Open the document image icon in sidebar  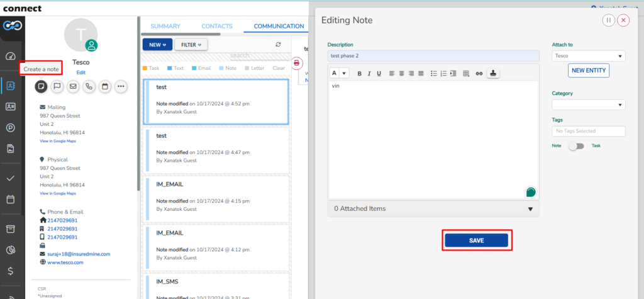pos(11,149)
